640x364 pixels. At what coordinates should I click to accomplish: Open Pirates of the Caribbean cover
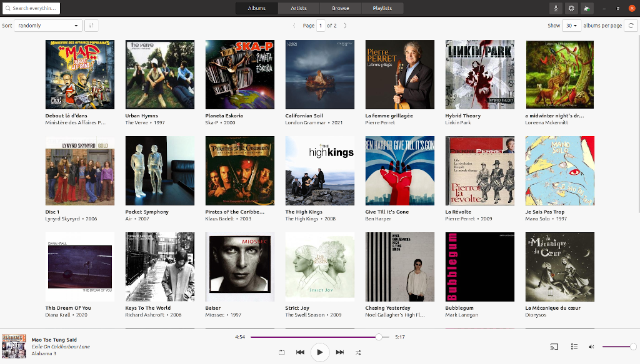click(x=240, y=171)
